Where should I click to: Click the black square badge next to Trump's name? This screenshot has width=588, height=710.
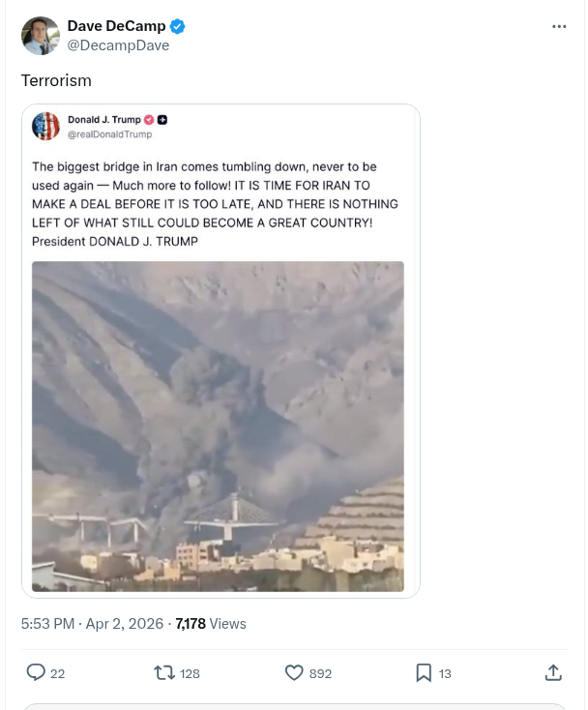(162, 119)
